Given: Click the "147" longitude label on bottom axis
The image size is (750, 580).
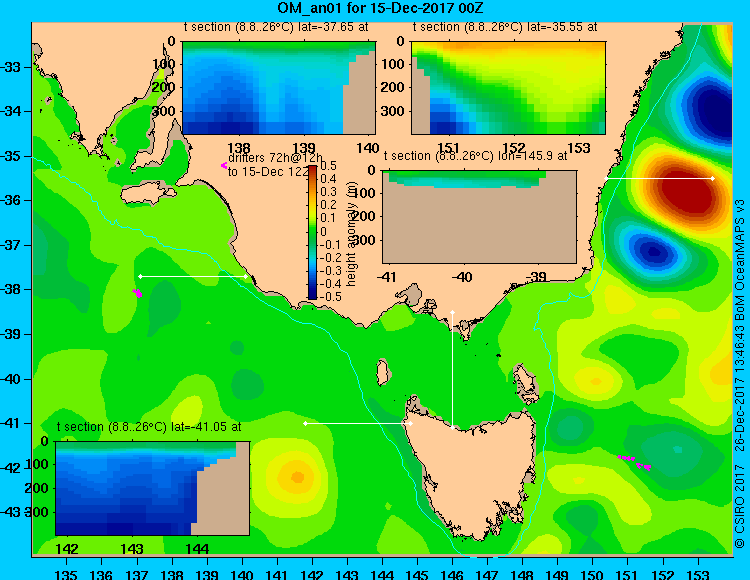Looking at the screenshot, I should pos(487,575).
